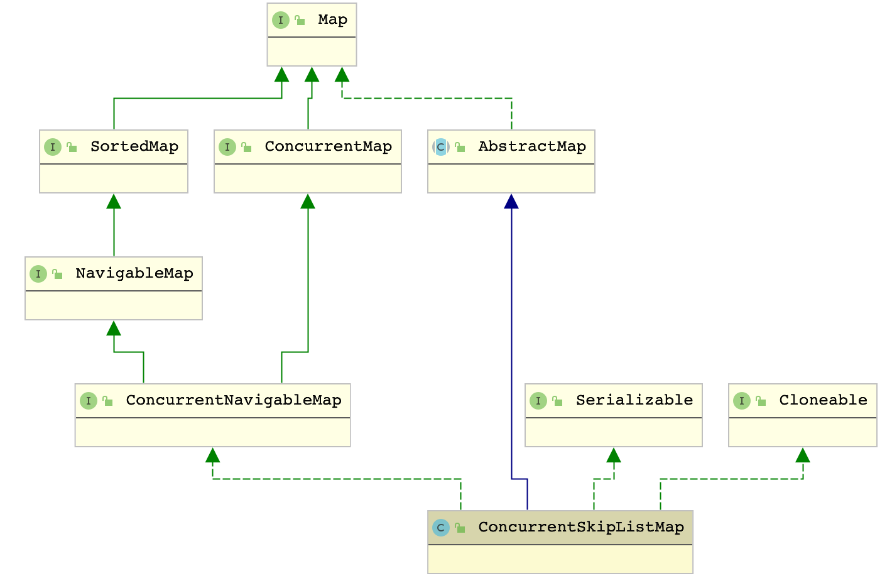Viewport: 892px width, 588px height.
Task: Select the SortedMap node label
Action: click(134, 147)
